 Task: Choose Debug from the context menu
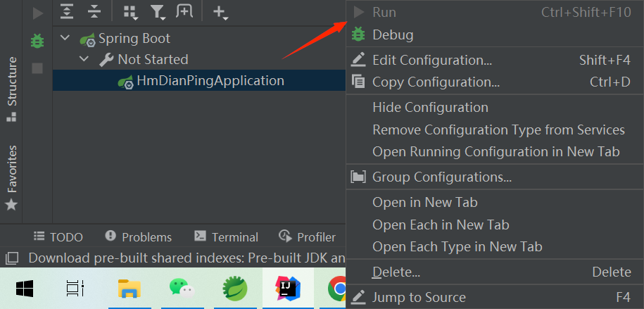(x=495, y=35)
